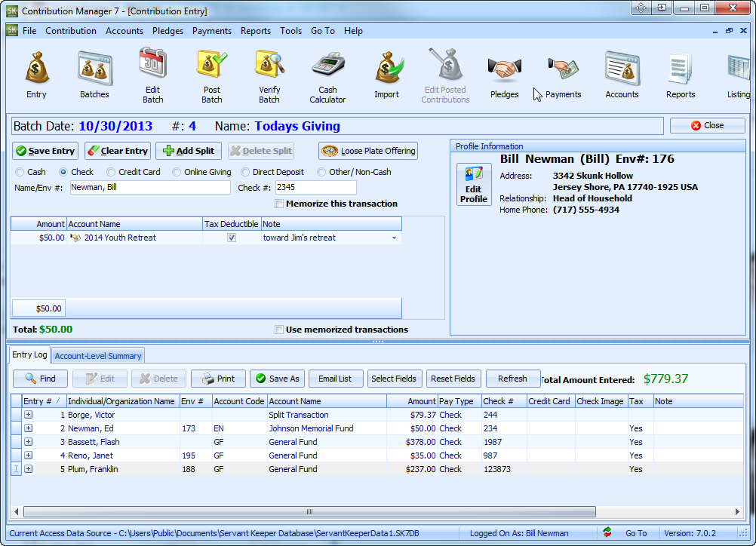The width and height of the screenshot is (756, 546).
Task: Expand the Newman, Ed entry row
Action: point(29,428)
